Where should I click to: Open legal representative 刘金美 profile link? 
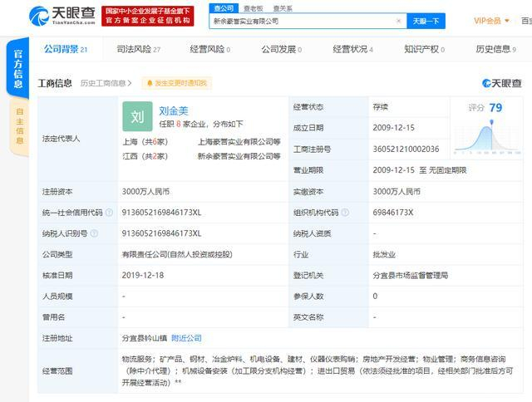pos(176,108)
